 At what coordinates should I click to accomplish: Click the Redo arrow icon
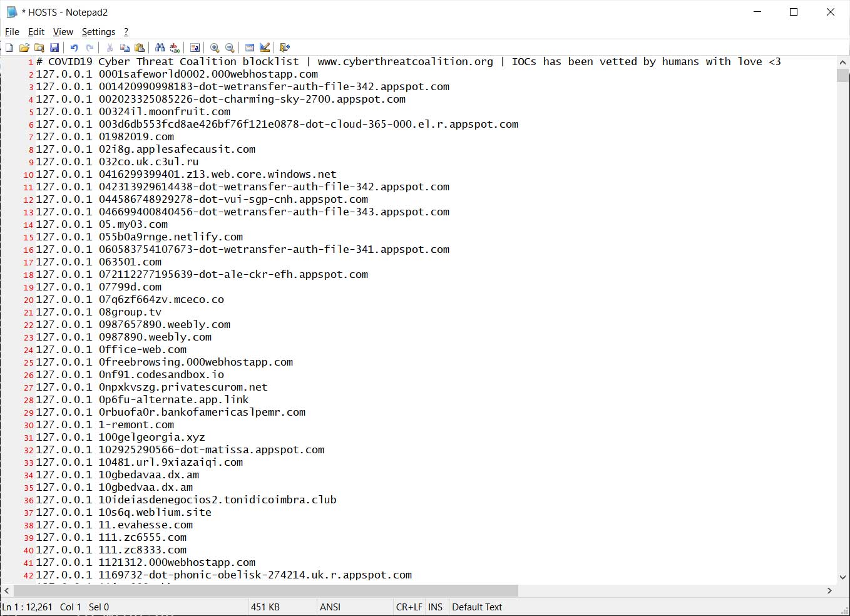[90, 48]
